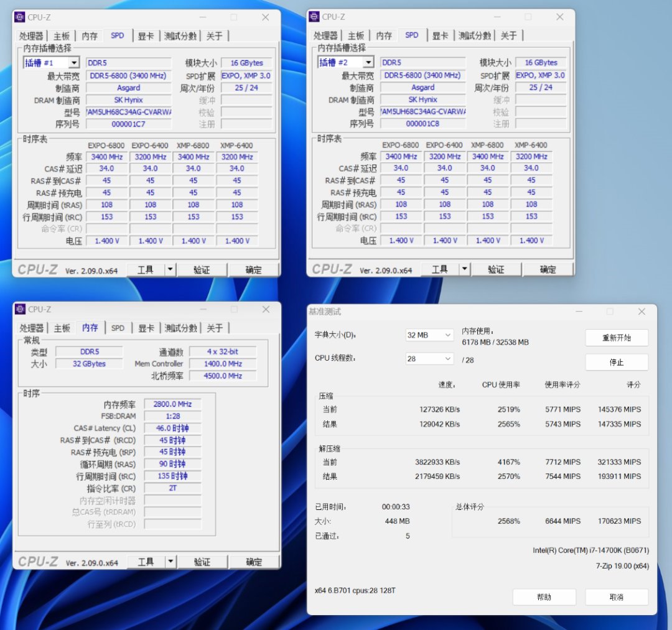Click the 4500.0 MHz 北桥频率 value
The height and width of the screenshot is (630, 672).
pos(223,376)
